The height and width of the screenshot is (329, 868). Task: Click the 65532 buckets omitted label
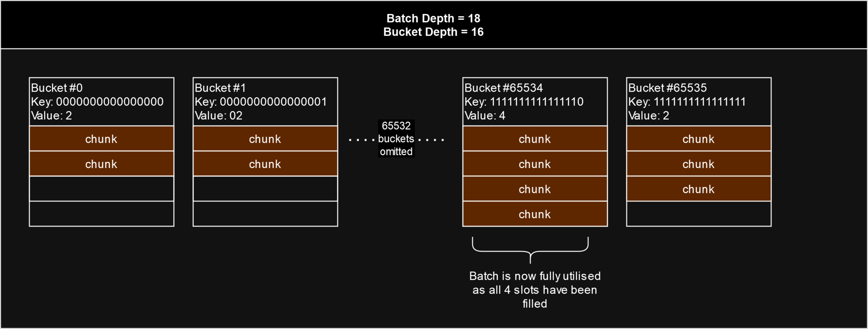pos(396,139)
